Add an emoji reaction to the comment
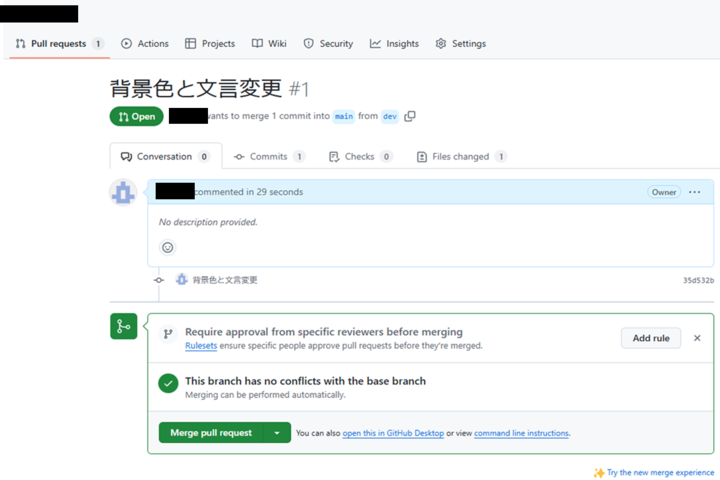This screenshot has height=480, width=720. coord(168,248)
